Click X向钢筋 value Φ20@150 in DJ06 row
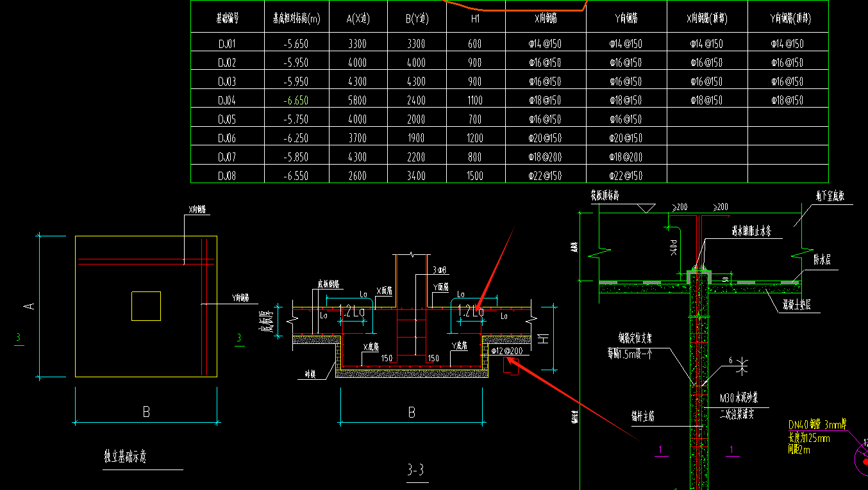 coord(545,138)
